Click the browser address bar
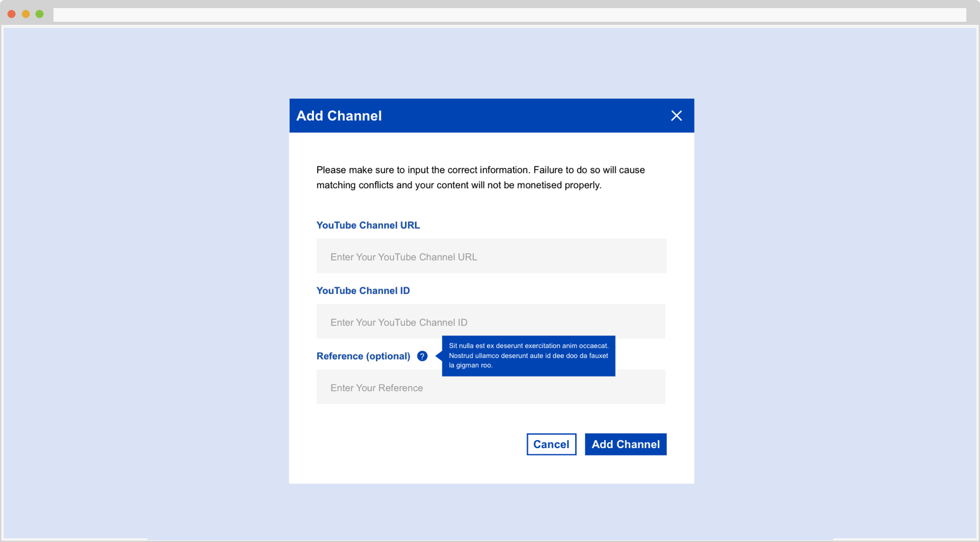Image resolution: width=980 pixels, height=542 pixels. [510, 14]
